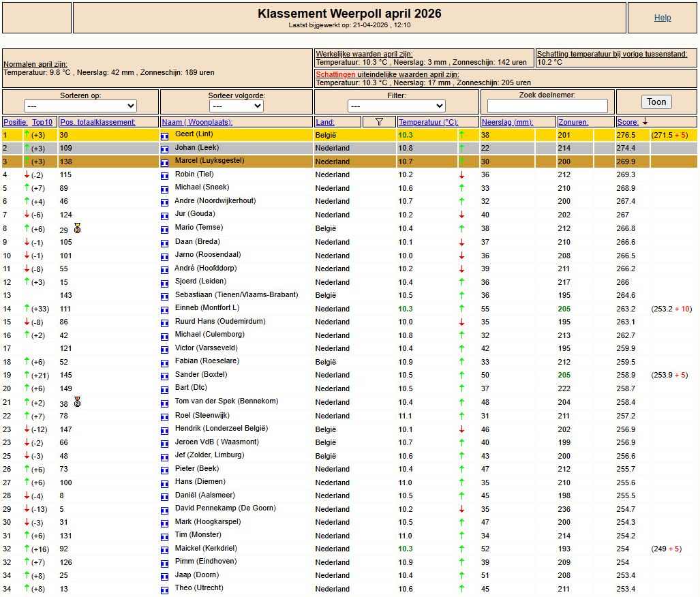Click the blue icon beside Sebastiaan (Tienen/Vlaams-Brabant)
Viewport: 700px width, 597px height.
click(164, 296)
